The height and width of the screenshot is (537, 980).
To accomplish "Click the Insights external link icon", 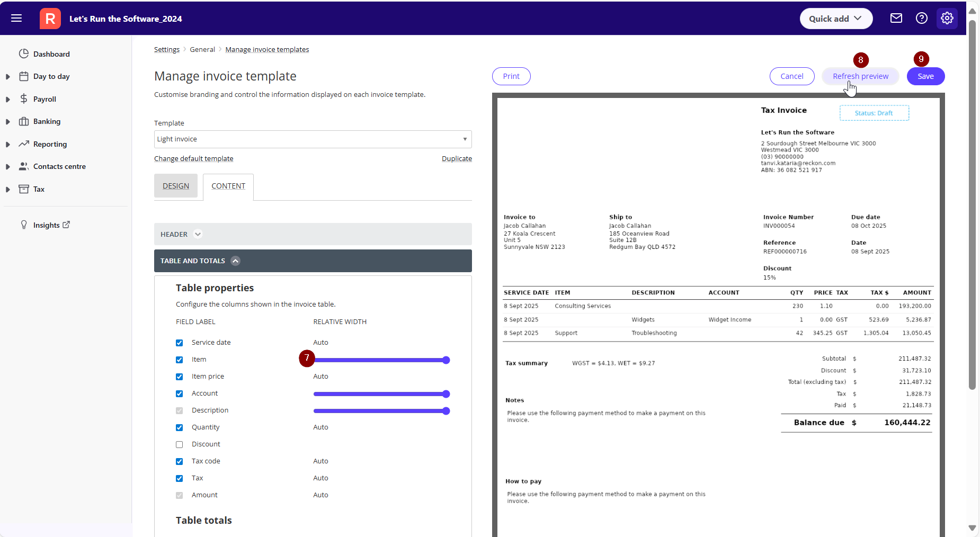I will pos(66,225).
